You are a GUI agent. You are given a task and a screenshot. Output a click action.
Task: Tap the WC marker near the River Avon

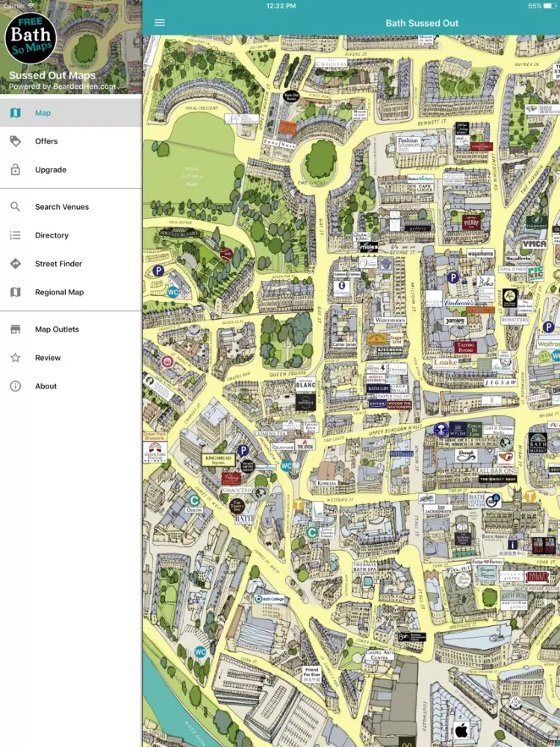pyautogui.click(x=200, y=651)
